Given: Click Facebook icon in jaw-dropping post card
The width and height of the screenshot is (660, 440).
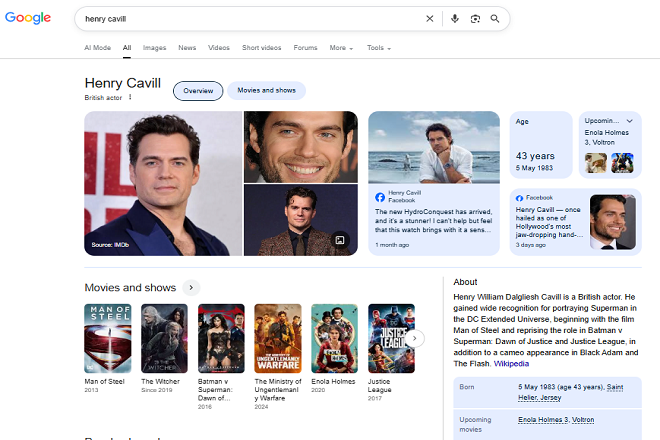Looking at the screenshot, I should click(519, 198).
